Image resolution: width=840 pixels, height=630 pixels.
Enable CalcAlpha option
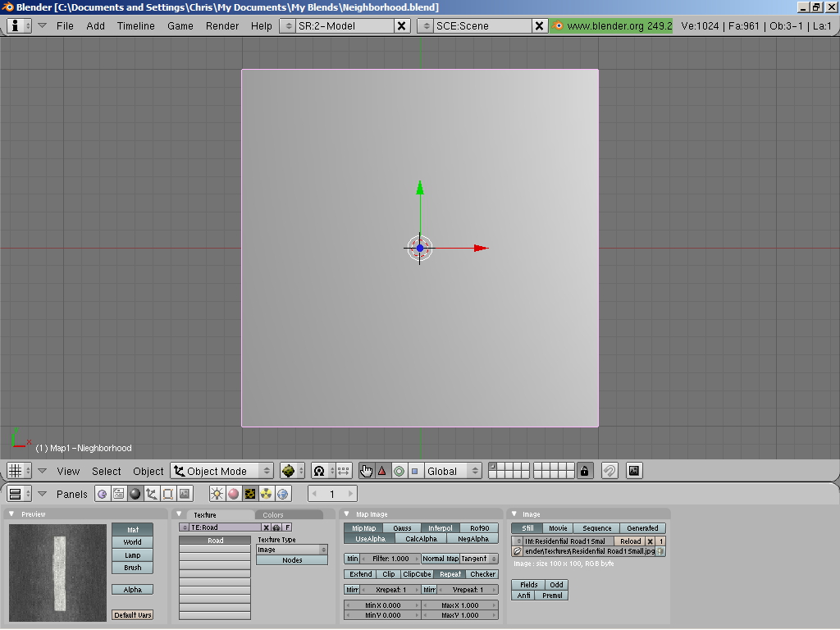[421, 539]
